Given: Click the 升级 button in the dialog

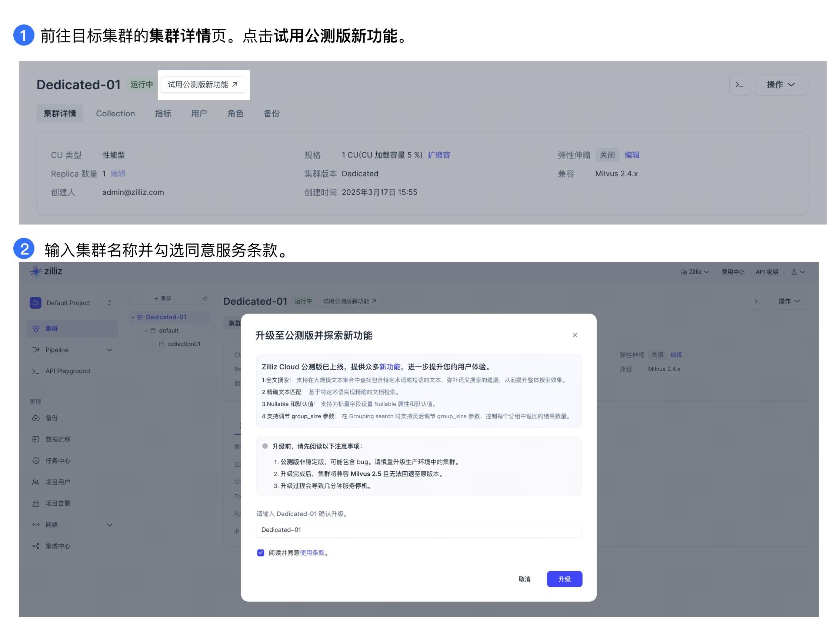Looking at the screenshot, I should pos(564,579).
